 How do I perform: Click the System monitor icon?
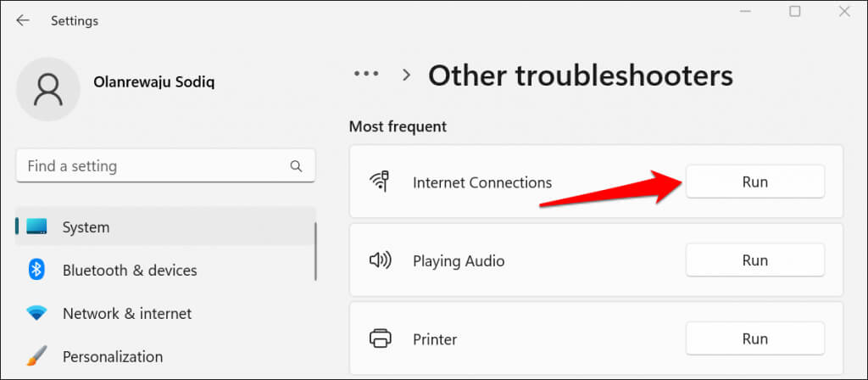point(36,227)
